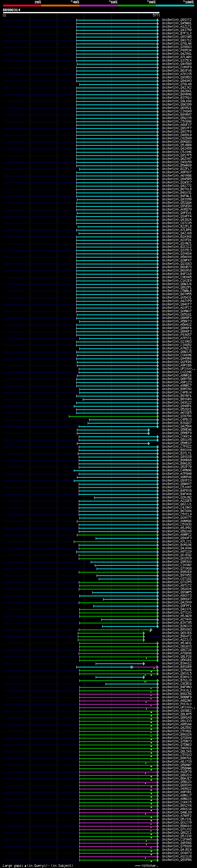
Task: Open hit UniRef100_A9P0R1
Action: point(177,792)
